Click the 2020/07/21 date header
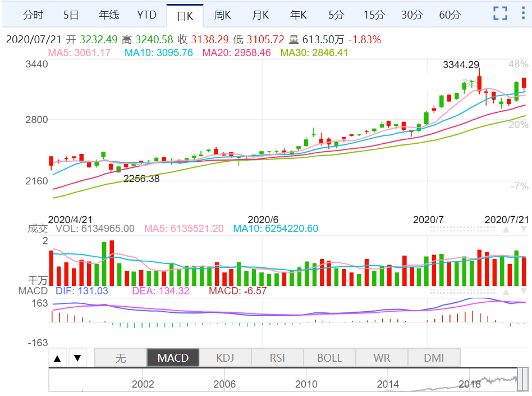 pos(34,39)
